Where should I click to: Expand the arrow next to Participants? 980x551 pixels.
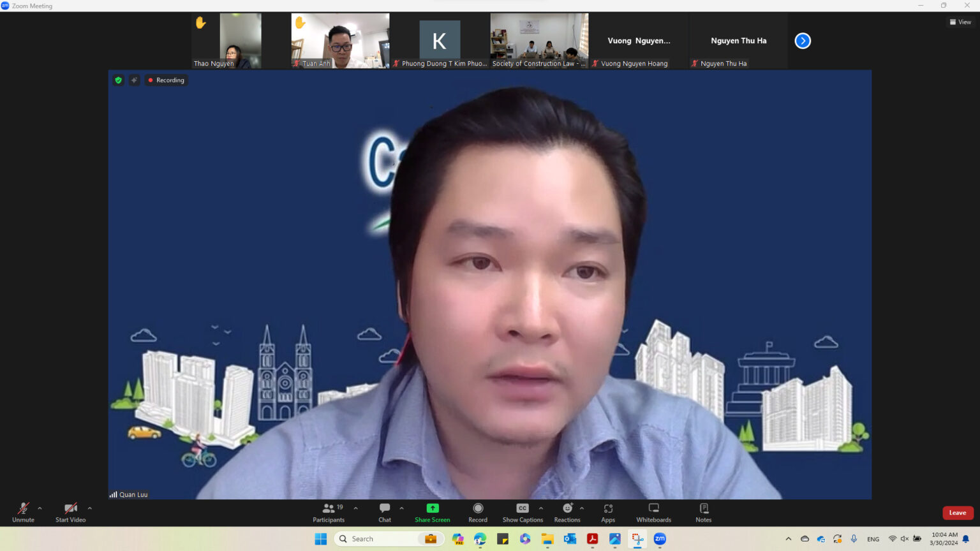pos(355,508)
